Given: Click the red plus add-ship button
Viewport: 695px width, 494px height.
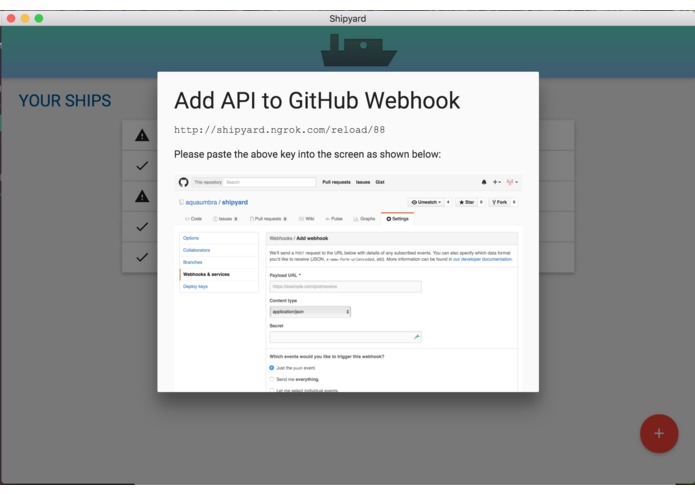Looking at the screenshot, I should coord(659,433).
